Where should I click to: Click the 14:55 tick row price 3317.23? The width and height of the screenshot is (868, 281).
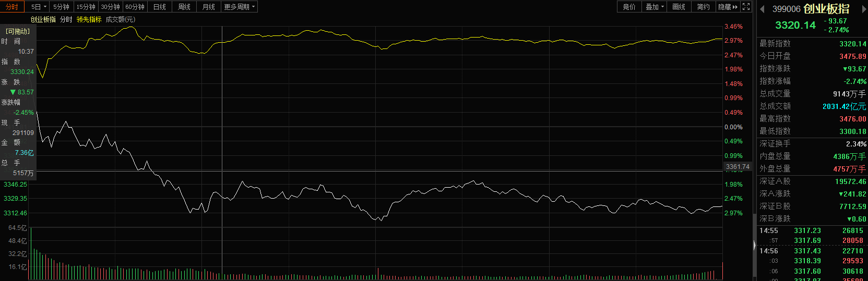pos(807,230)
